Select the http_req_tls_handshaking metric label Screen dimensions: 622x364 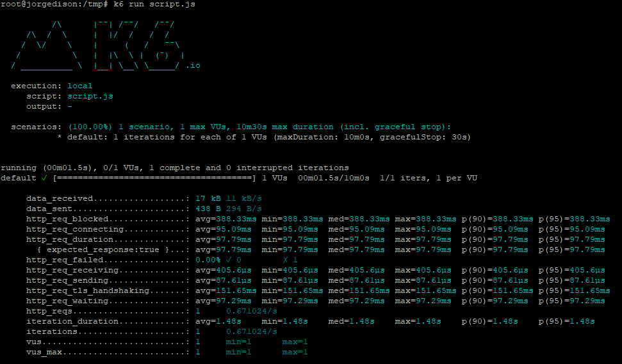click(87, 290)
